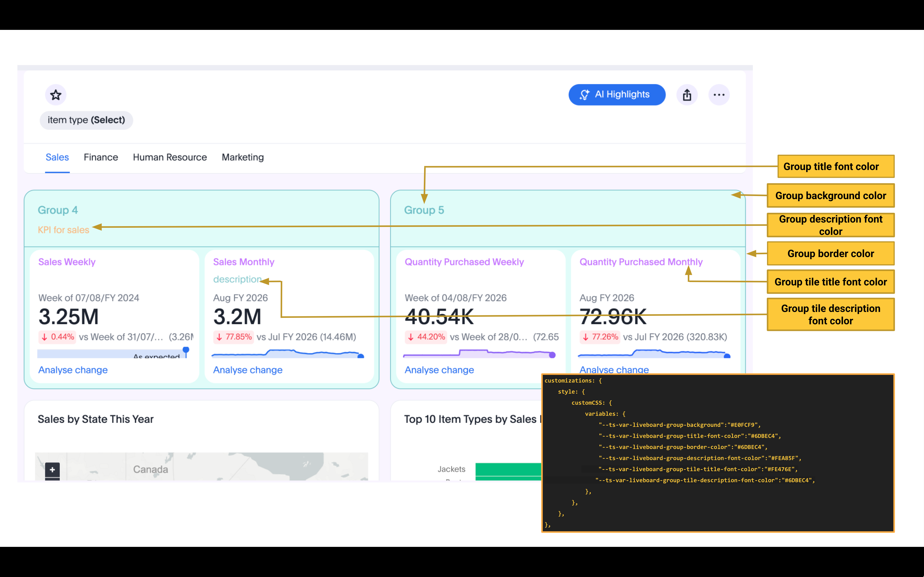Click Analyse change on Quantity Purchased Monthly tile
924x577 pixels.
pyautogui.click(x=614, y=369)
